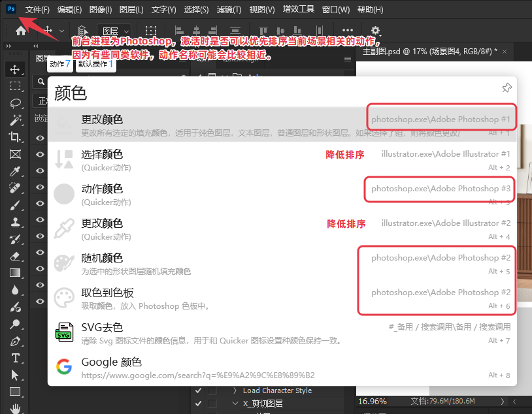This screenshot has height=414, width=532.
Task: Select the Eraser tool
Action: click(x=15, y=256)
